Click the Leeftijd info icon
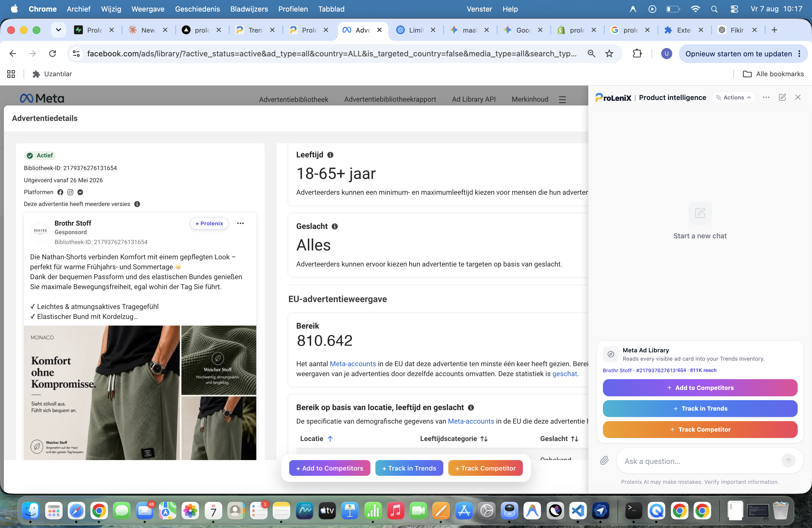 click(x=330, y=155)
